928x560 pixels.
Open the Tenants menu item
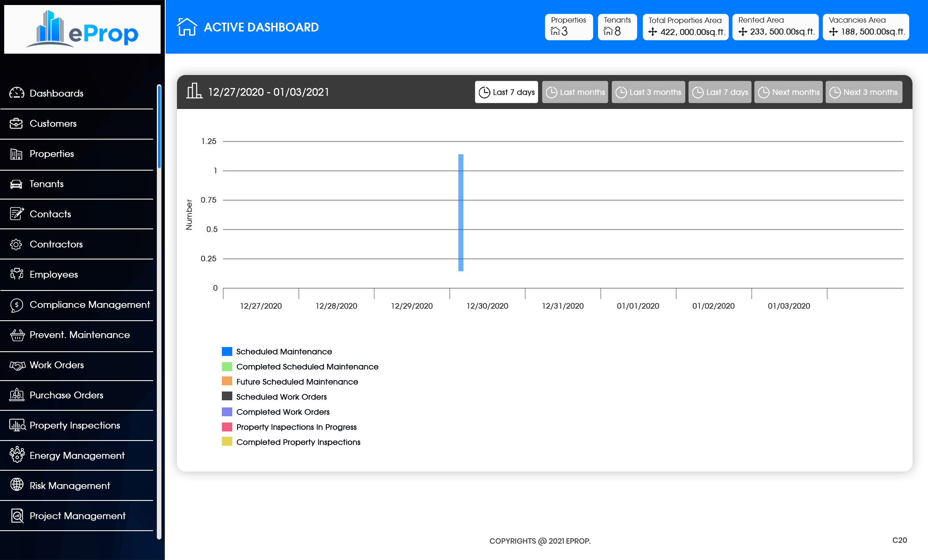click(x=47, y=184)
